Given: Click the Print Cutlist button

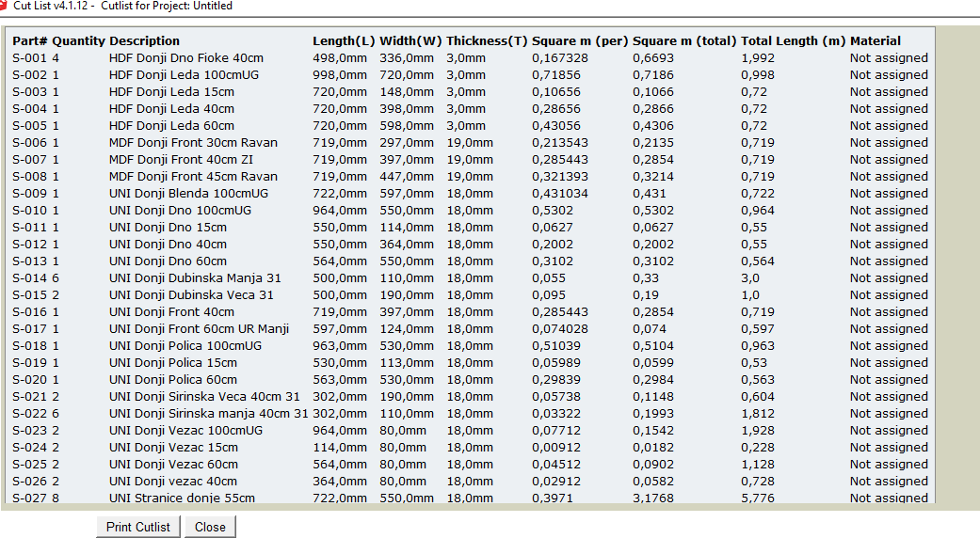Looking at the screenshot, I should click(138, 527).
